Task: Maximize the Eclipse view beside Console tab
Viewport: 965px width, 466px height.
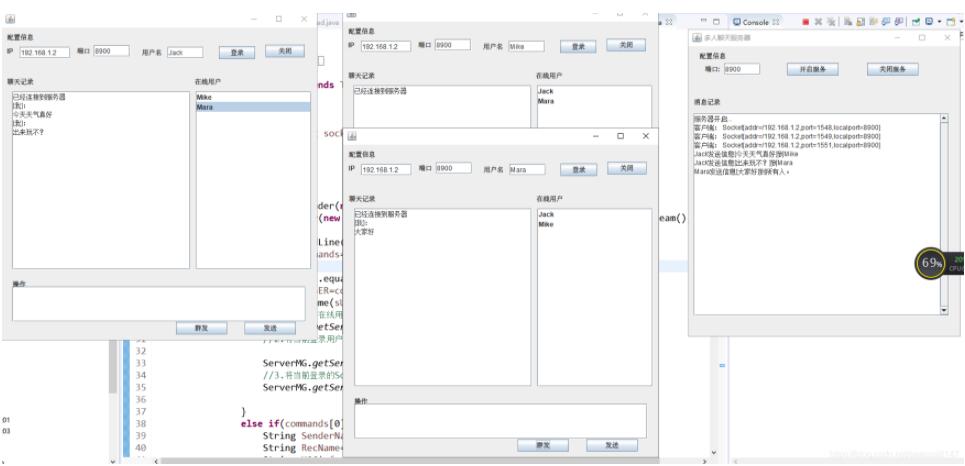Action: pyautogui.click(x=716, y=22)
